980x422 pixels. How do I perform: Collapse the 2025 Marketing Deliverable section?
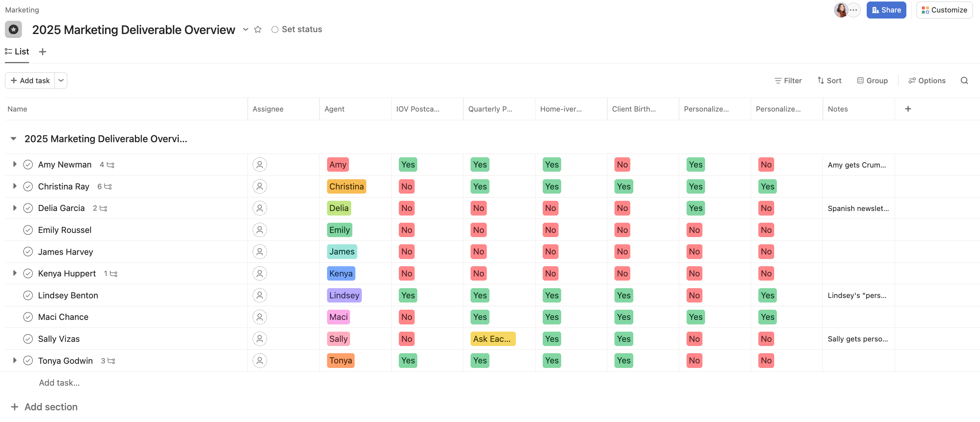[13, 138]
